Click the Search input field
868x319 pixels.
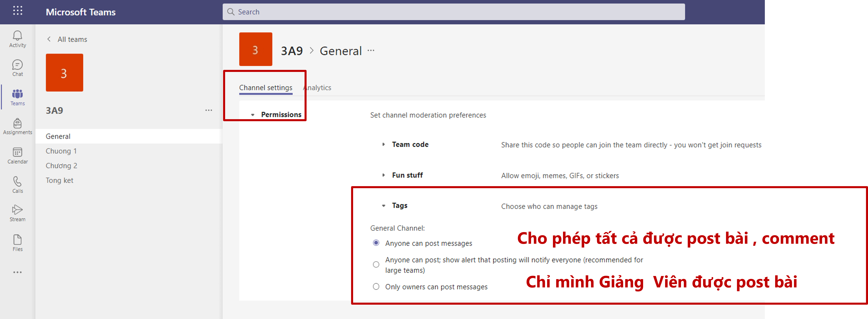pos(453,12)
